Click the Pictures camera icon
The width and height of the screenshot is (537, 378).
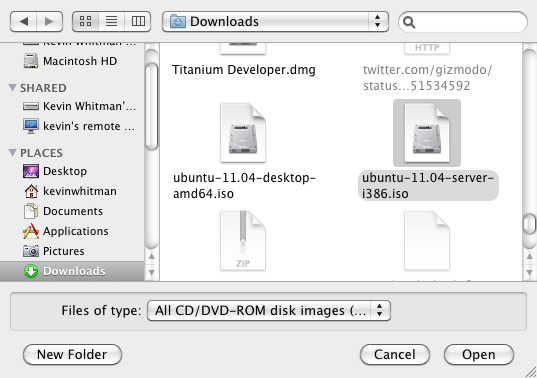click(31, 251)
